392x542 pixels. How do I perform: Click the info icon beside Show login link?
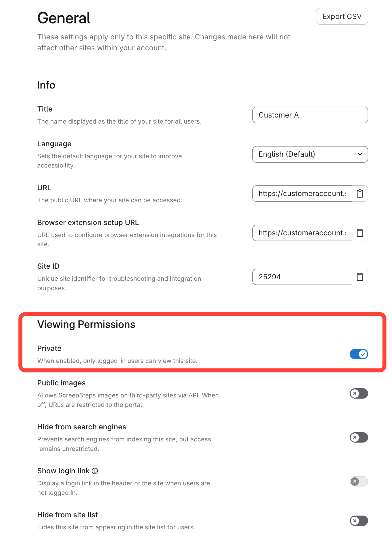(x=95, y=471)
